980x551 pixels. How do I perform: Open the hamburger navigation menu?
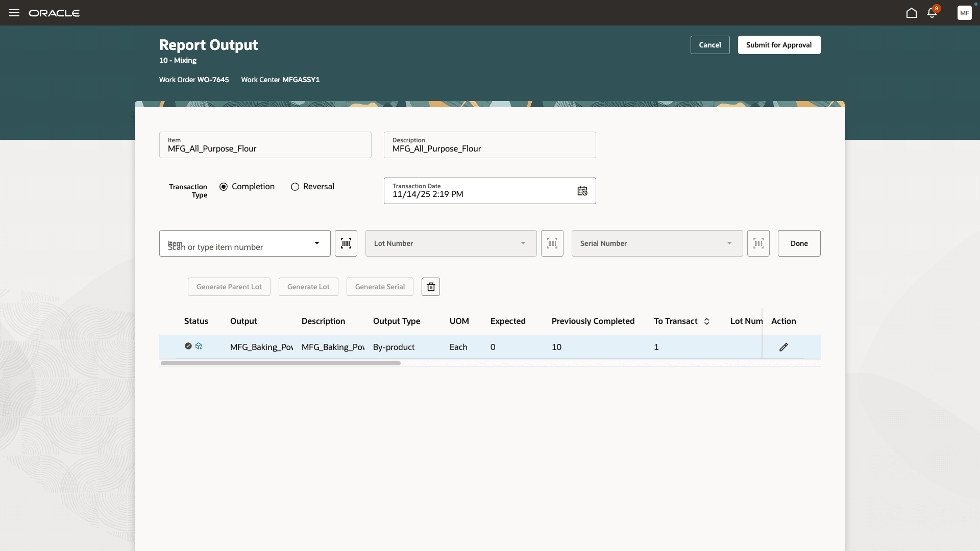14,13
